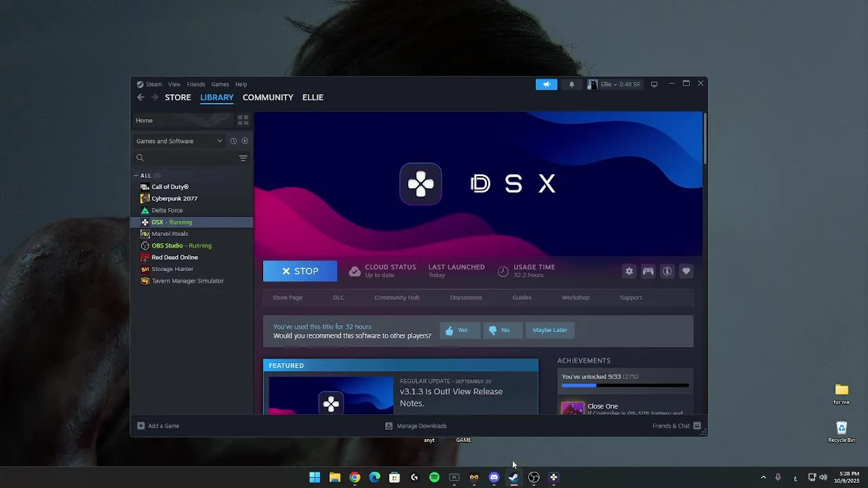Switch to Big Picture mode monitor icon
Image resolution: width=868 pixels, height=488 pixels.
[654, 84]
